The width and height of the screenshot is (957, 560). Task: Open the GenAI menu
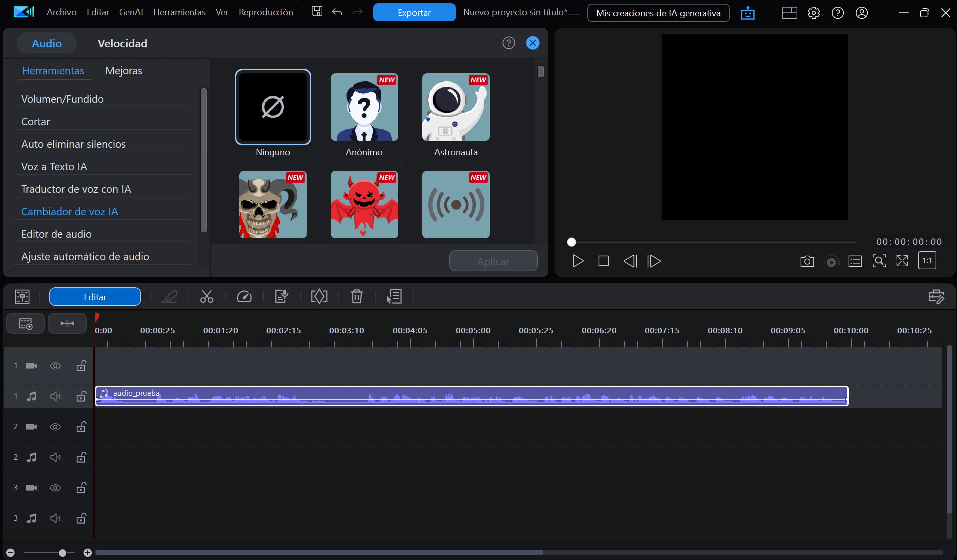pos(131,12)
